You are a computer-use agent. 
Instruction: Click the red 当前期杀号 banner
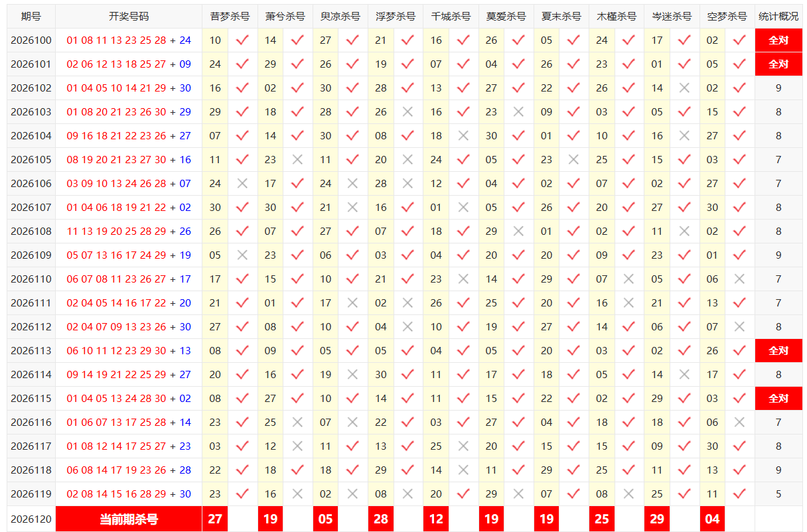click(129, 519)
